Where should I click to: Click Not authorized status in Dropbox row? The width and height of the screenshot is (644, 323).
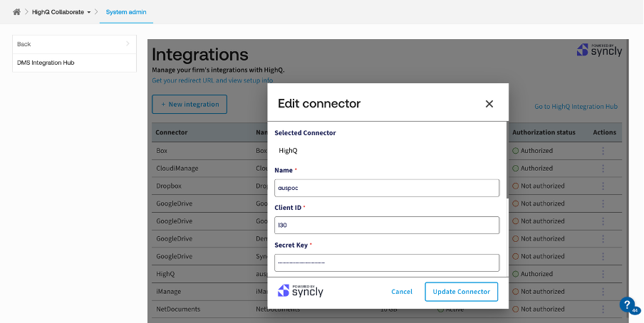(539, 186)
